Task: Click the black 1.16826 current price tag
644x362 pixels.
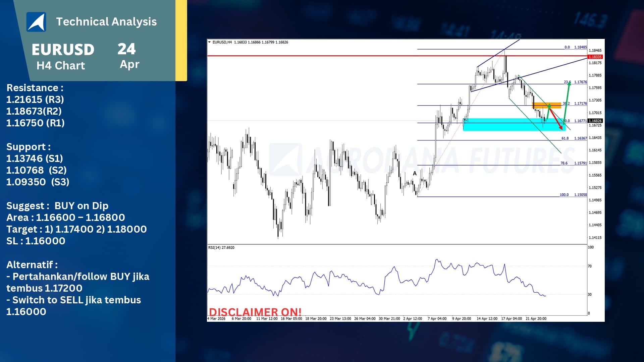Action: [x=595, y=121]
